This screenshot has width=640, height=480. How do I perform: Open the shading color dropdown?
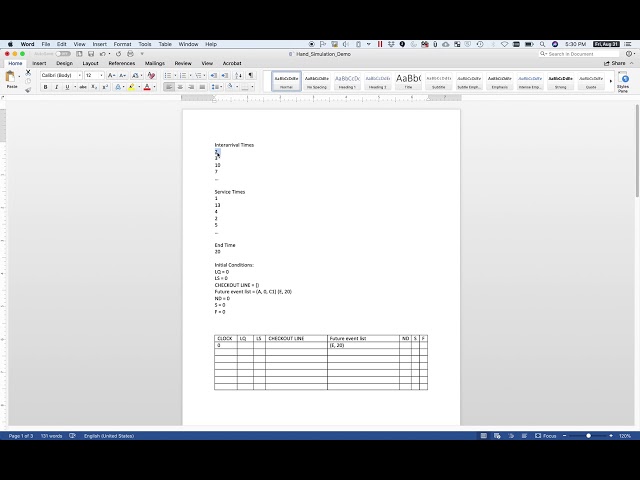pos(237,87)
